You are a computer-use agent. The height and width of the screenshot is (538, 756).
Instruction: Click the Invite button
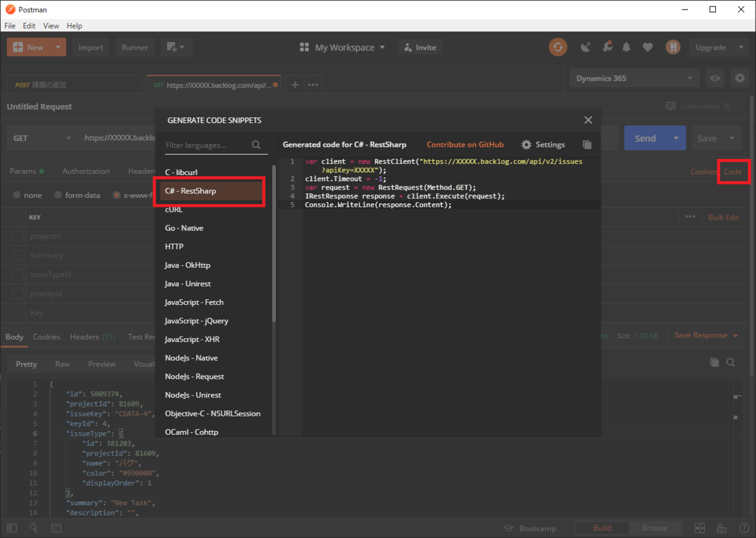[420, 47]
